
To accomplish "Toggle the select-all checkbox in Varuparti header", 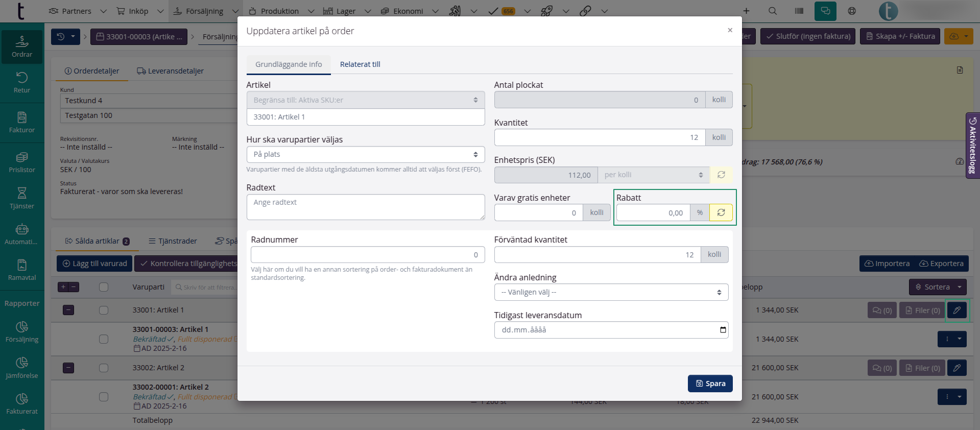I will click(x=104, y=287).
